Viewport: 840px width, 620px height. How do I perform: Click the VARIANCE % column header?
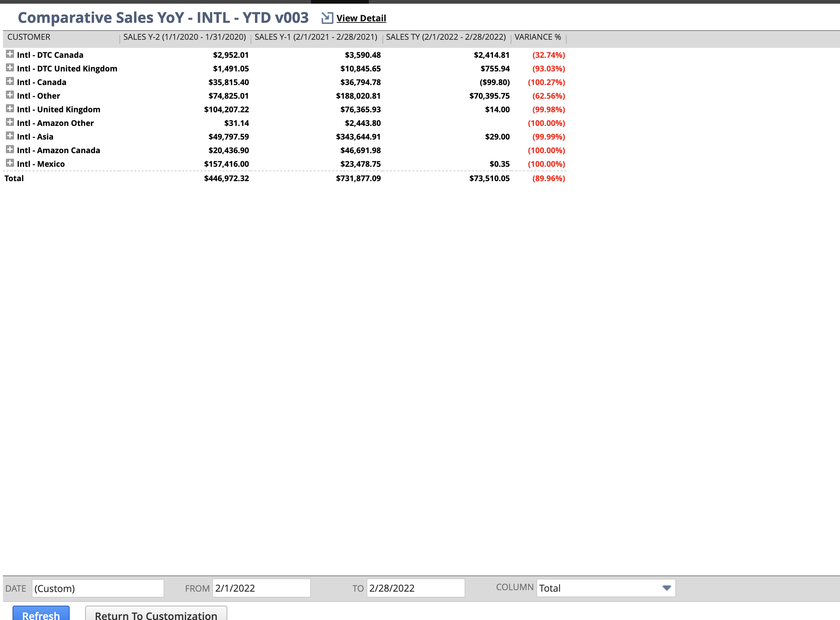click(x=538, y=37)
